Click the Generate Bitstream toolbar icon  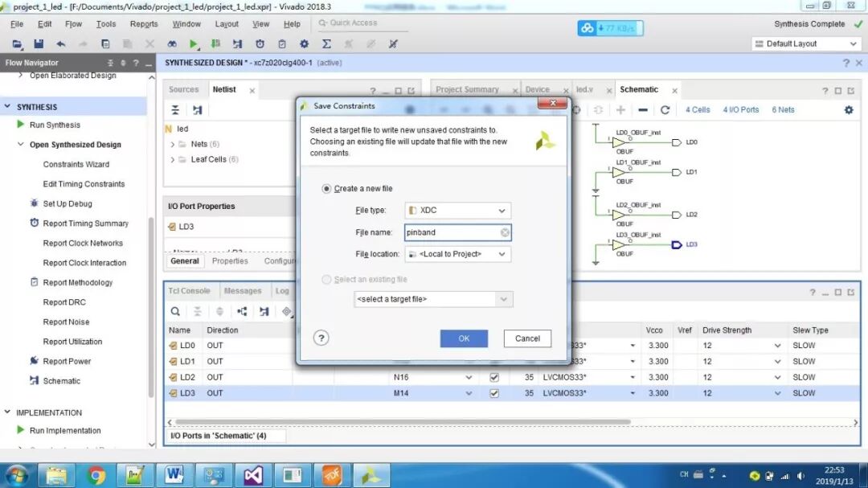[215, 43]
